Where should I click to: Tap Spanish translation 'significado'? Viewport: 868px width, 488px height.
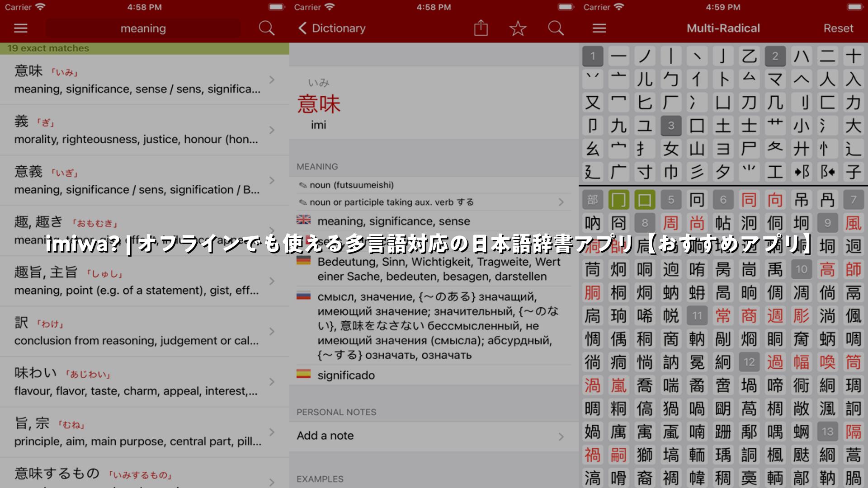point(346,375)
